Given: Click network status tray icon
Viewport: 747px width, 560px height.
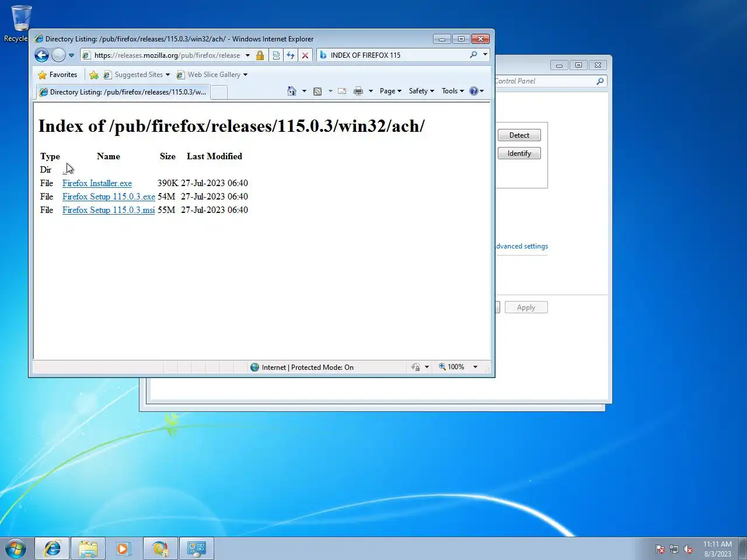Looking at the screenshot, I should click(674, 549).
